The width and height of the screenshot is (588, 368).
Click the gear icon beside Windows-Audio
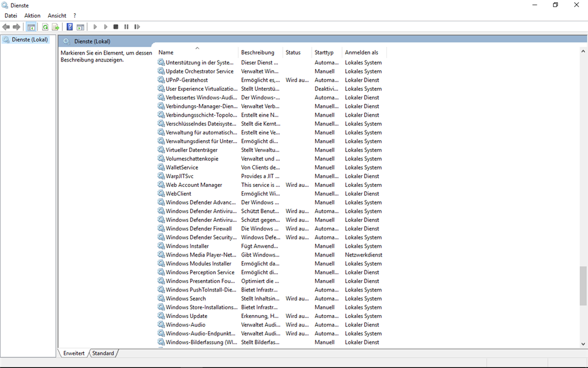pyautogui.click(x=161, y=325)
